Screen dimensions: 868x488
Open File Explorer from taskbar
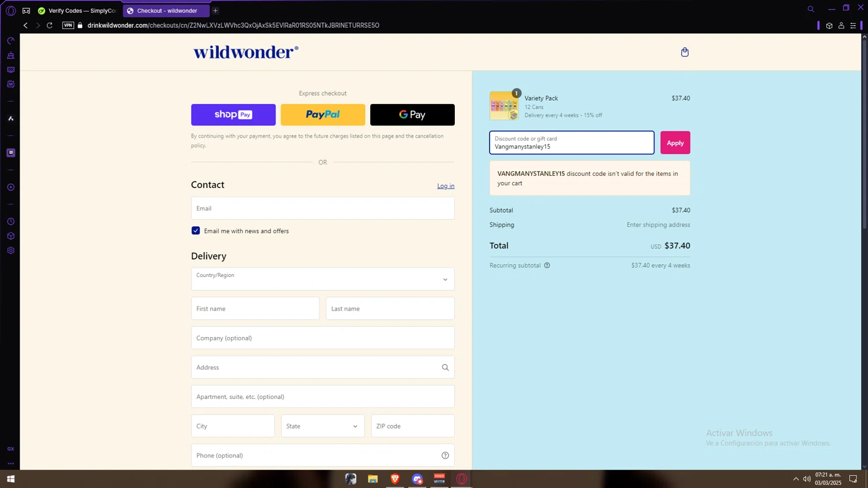pos(373,479)
